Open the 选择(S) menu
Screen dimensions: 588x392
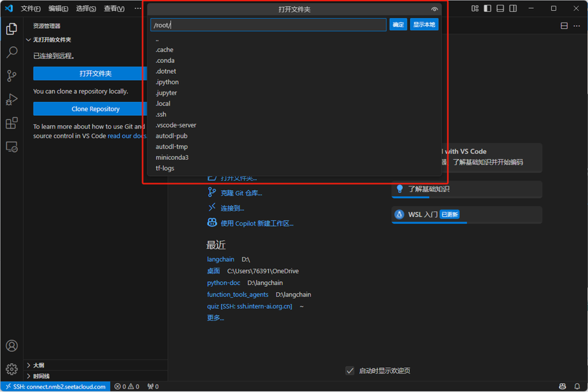pos(86,8)
